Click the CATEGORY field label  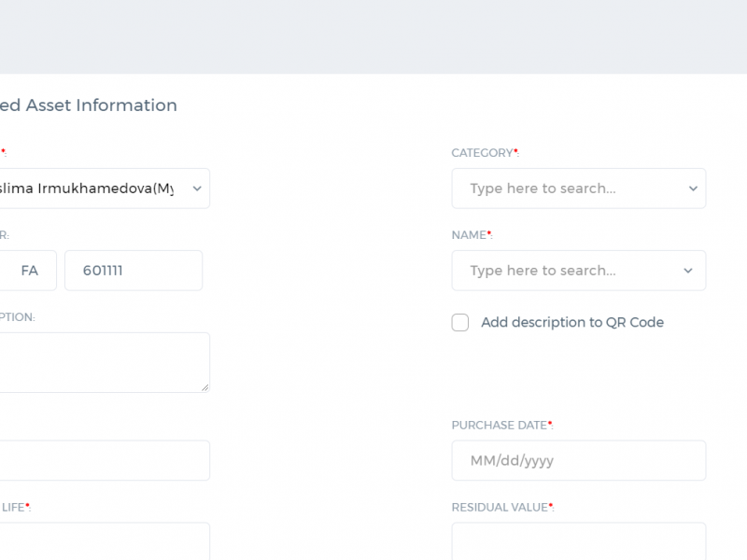coord(485,153)
